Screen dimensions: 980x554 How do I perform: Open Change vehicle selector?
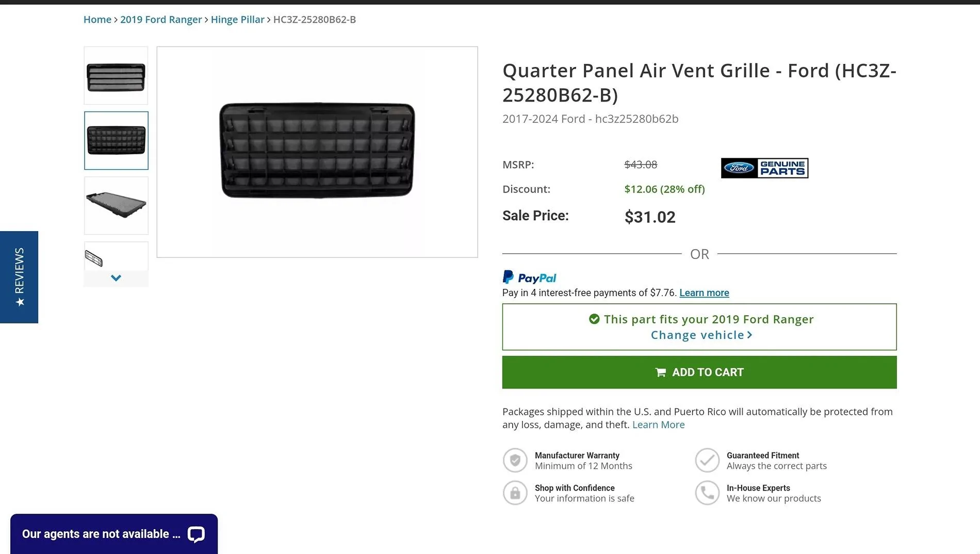click(x=701, y=335)
